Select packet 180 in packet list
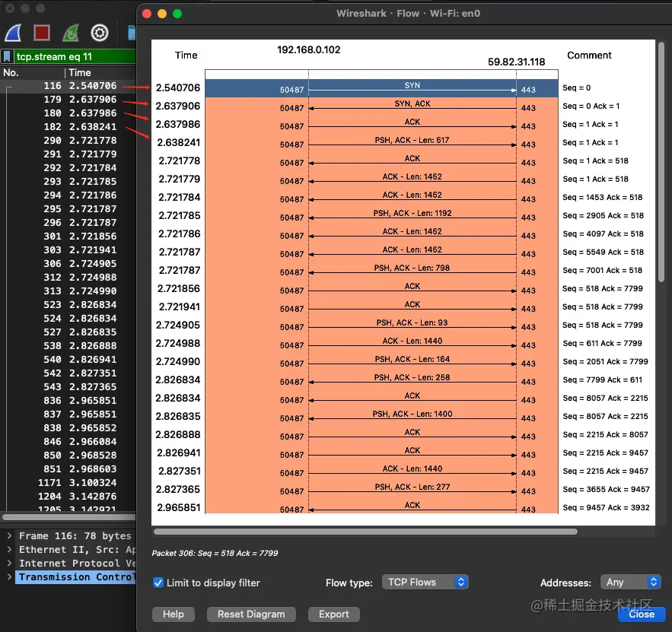The width and height of the screenshot is (672, 632). coord(68,113)
